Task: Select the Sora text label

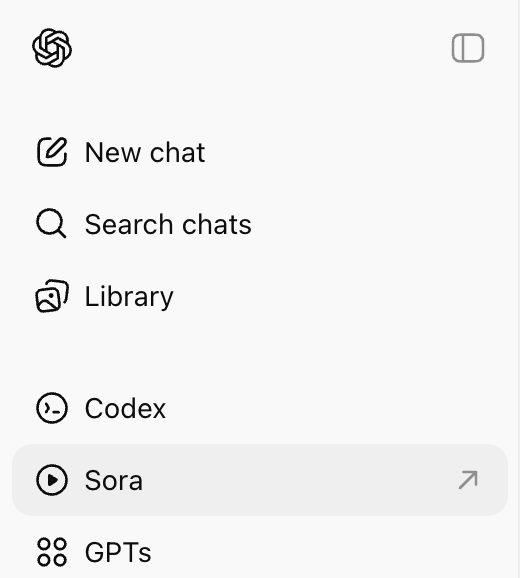Action: tap(114, 480)
